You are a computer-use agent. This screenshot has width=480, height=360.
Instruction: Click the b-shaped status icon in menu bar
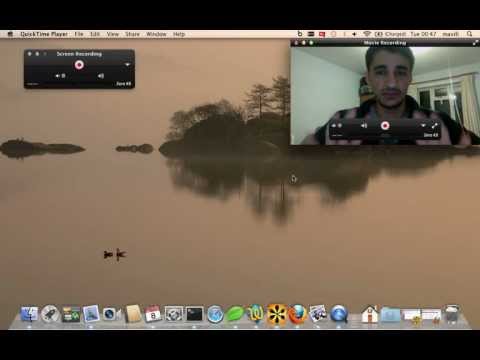pyautogui.click(x=300, y=34)
